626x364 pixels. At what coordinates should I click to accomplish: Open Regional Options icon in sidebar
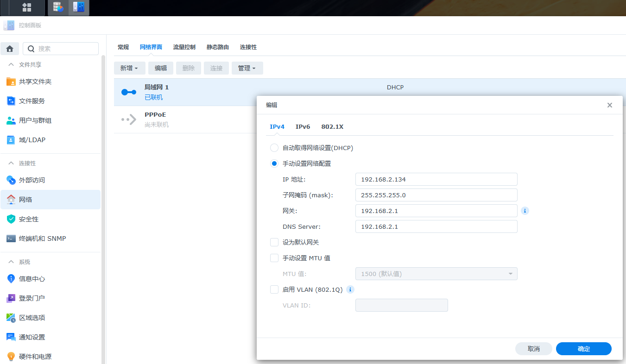11,318
